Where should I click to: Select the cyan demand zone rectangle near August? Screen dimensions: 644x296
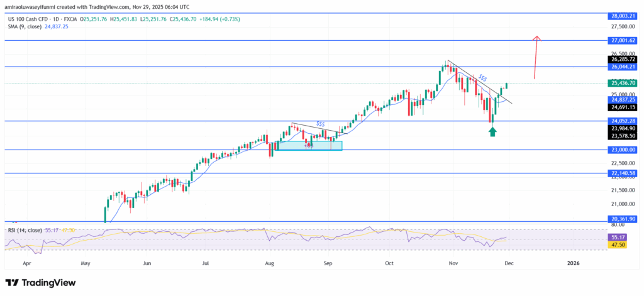click(x=308, y=145)
